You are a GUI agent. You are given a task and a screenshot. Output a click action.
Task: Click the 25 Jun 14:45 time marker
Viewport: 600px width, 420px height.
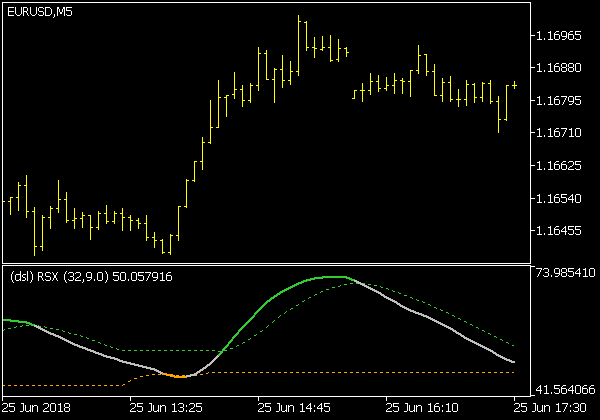tap(294, 408)
